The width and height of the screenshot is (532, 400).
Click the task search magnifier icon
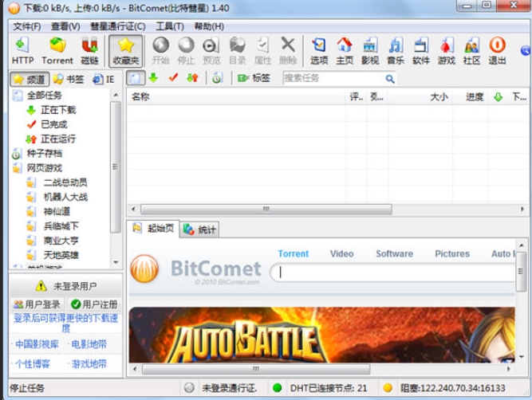coord(390,79)
